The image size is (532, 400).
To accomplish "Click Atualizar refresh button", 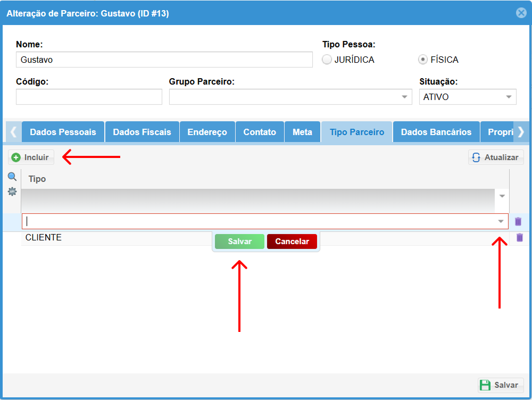I will 496,157.
